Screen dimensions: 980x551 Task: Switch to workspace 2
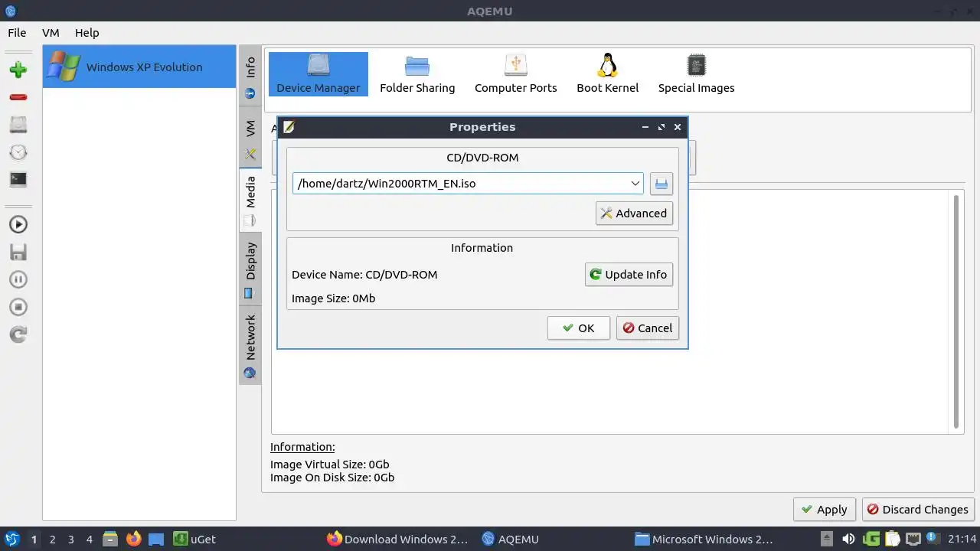click(52, 540)
